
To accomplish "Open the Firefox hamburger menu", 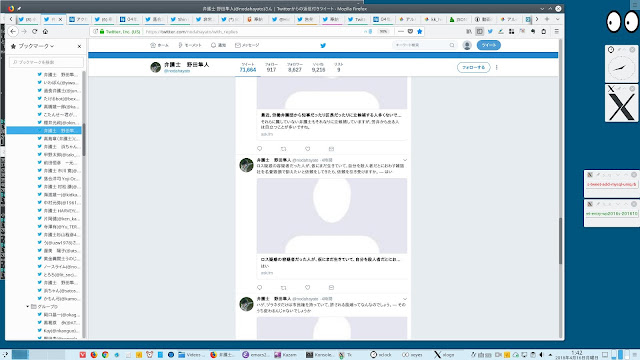I will pyautogui.click(x=556, y=31).
